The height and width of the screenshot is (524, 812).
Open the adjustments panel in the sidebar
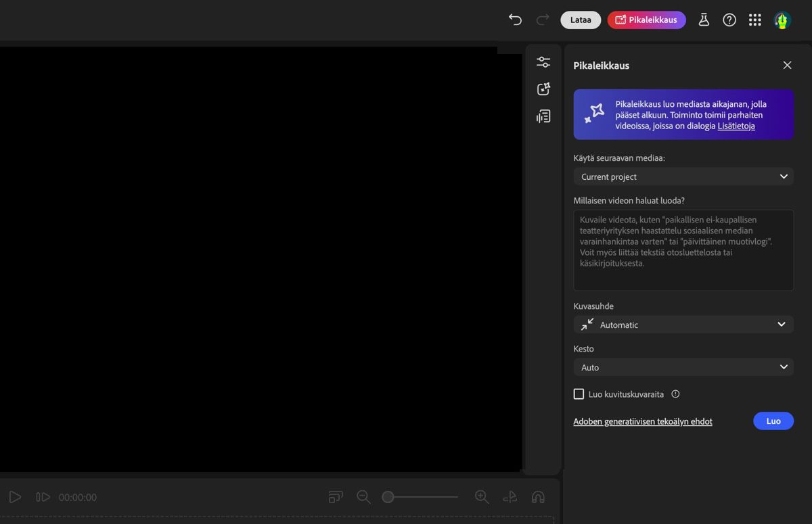click(543, 62)
